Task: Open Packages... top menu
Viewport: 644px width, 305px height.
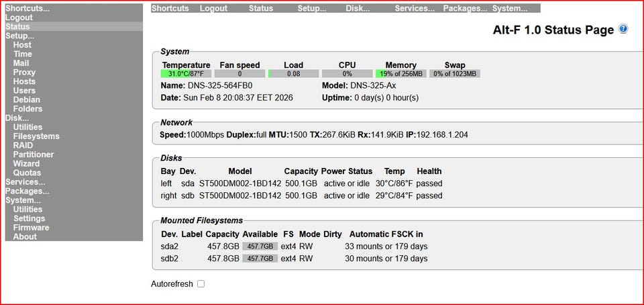Action: (x=465, y=8)
